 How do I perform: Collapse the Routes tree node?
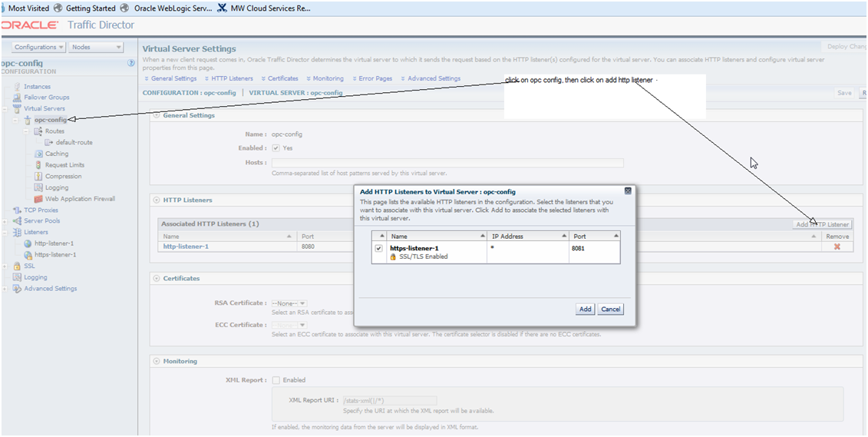[26, 131]
